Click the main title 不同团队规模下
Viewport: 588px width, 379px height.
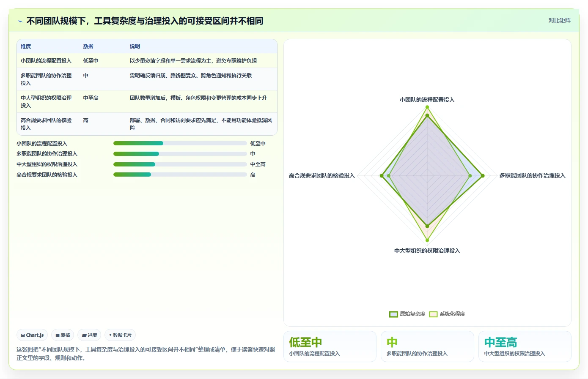coord(145,21)
